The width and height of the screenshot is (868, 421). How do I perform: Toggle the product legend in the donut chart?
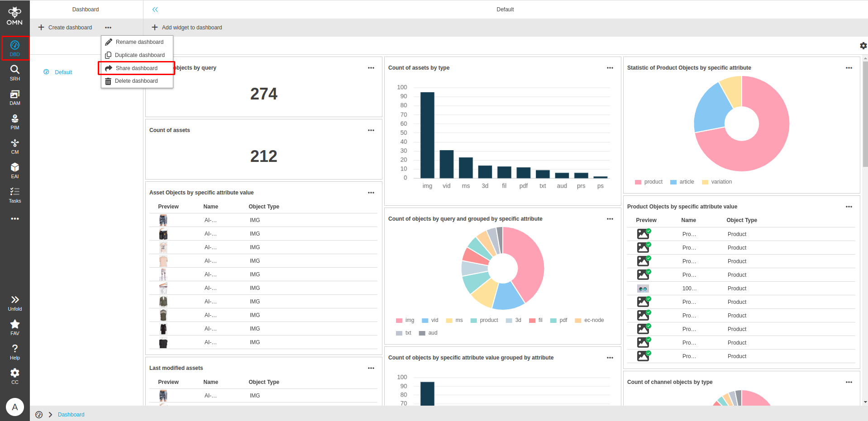pyautogui.click(x=649, y=182)
